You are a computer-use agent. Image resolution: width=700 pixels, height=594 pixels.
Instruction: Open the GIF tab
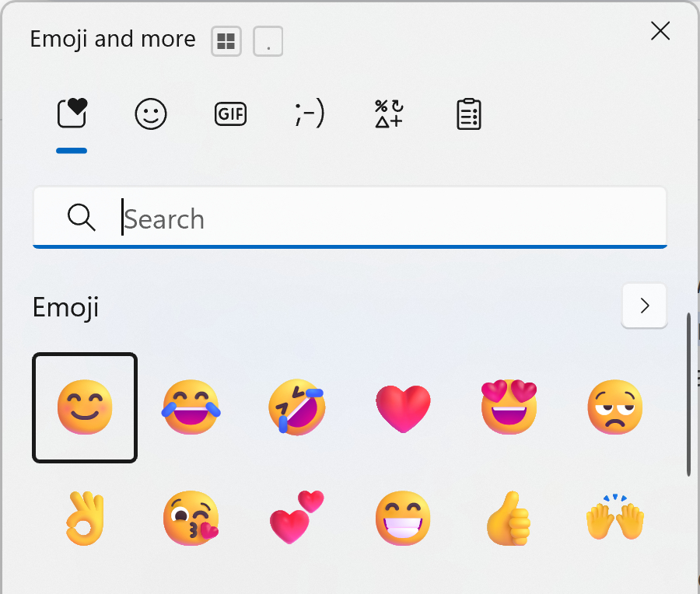click(x=230, y=114)
